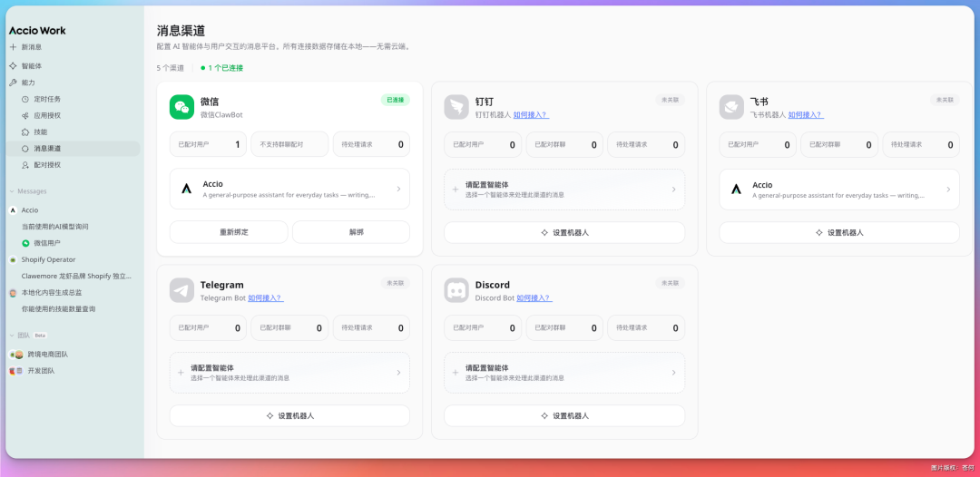Open agent chooser chevron in Discord card
Viewport: 980px width, 477px height.
pos(673,373)
